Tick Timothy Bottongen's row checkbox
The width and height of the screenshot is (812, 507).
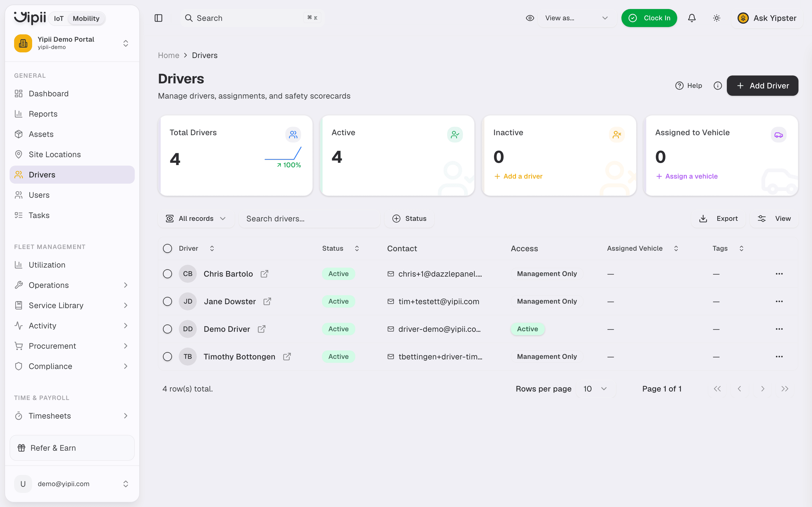167,357
